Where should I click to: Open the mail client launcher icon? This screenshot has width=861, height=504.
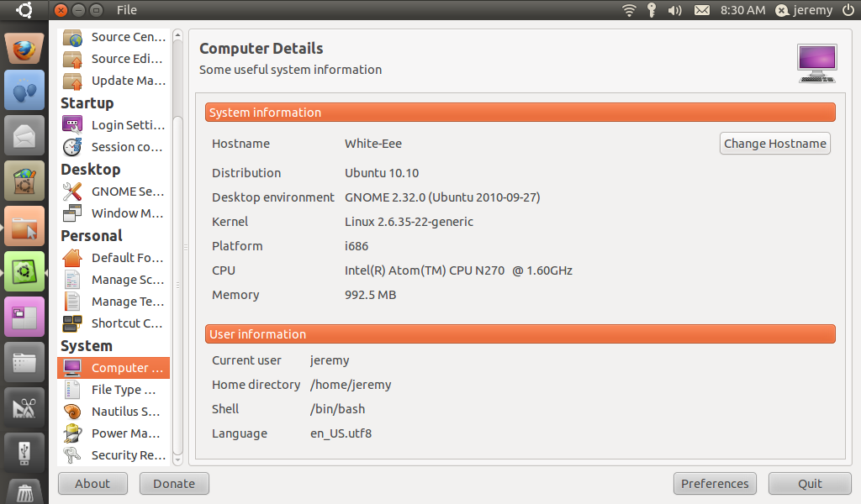click(x=24, y=135)
